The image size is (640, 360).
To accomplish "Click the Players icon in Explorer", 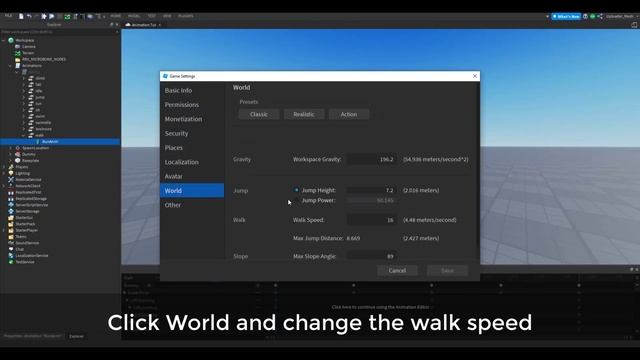I will coord(11,167).
